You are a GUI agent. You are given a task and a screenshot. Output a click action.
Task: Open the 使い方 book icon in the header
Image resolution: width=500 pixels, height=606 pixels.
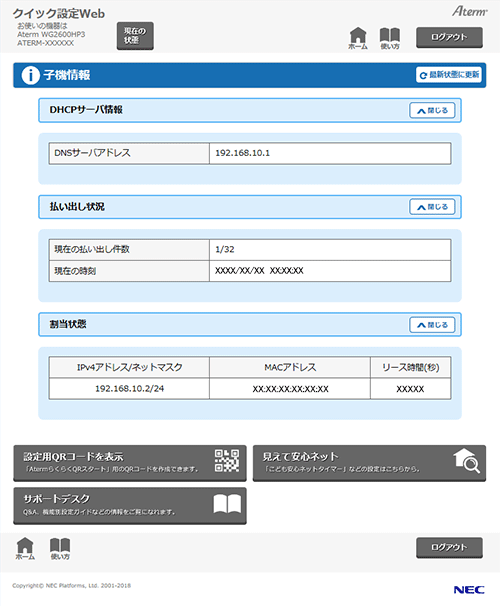(x=389, y=38)
